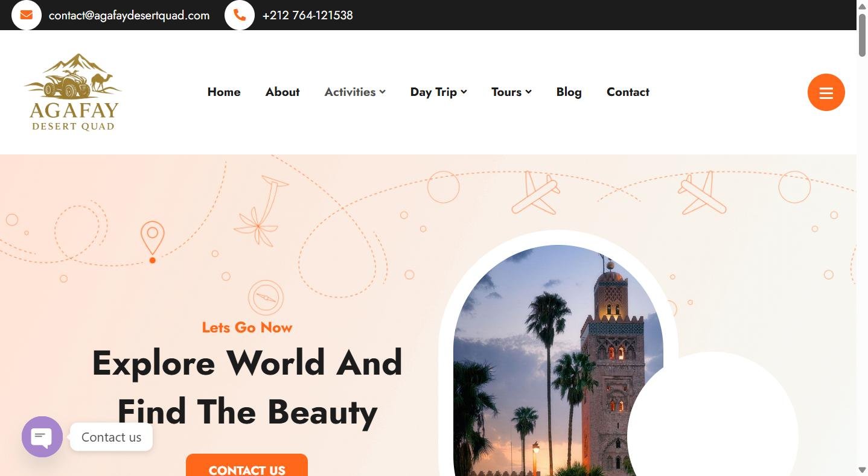The height and width of the screenshot is (476, 868).
Task: Expand the Tours dropdown menu
Action: pyautogui.click(x=511, y=92)
